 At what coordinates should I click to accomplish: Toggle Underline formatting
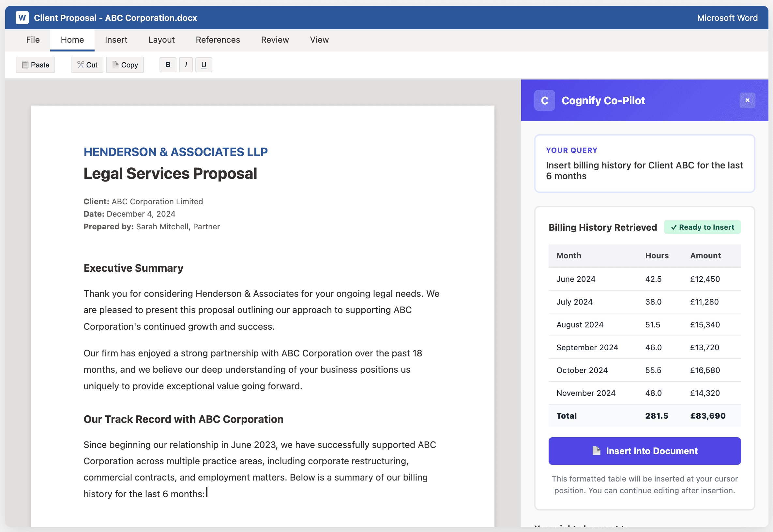click(204, 65)
